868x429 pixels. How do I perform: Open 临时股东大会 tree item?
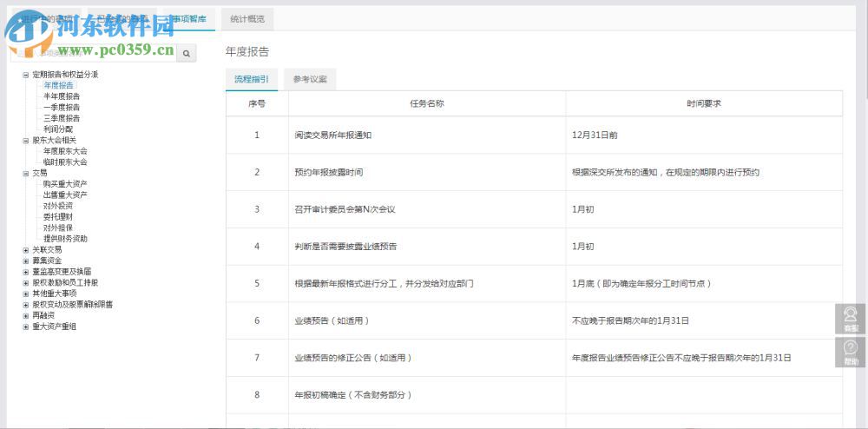[x=65, y=162]
